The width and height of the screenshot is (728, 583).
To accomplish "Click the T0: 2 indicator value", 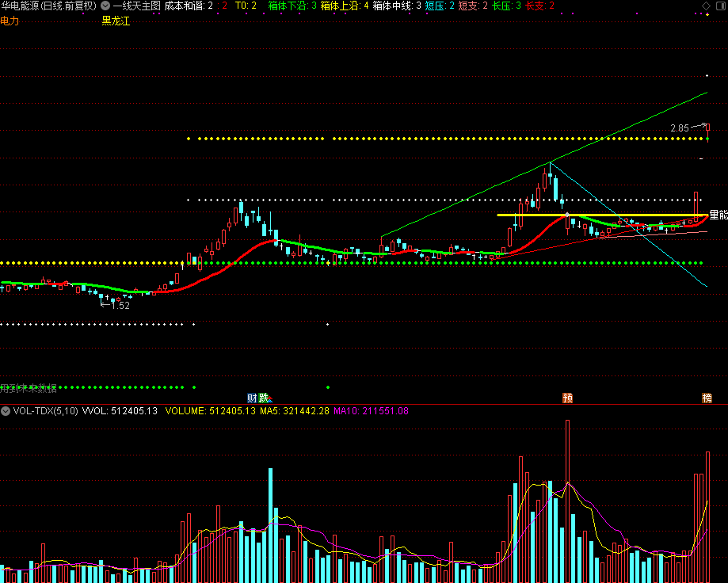I will click(x=246, y=6).
